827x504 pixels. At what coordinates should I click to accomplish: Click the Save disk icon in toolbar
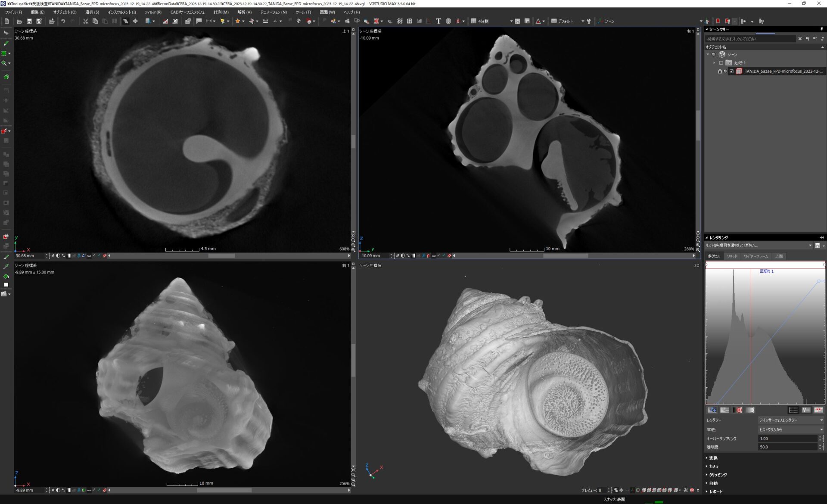(29, 21)
